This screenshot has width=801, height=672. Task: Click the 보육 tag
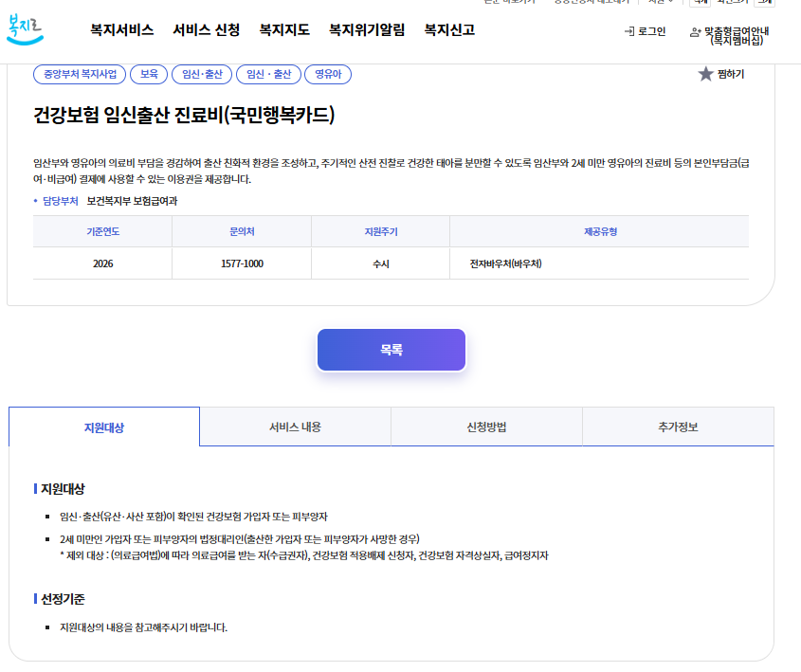click(149, 74)
